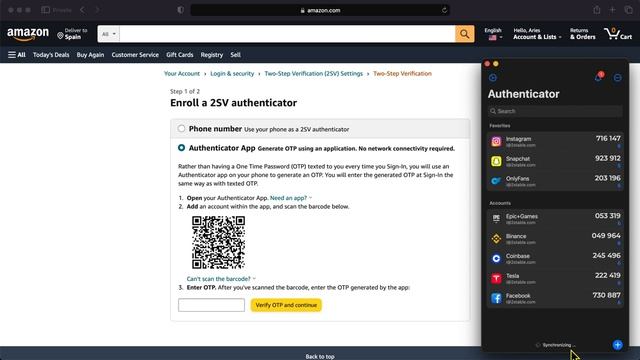Go to Login & security breadcrumb
The width and height of the screenshot is (640, 360).
[x=232, y=73]
